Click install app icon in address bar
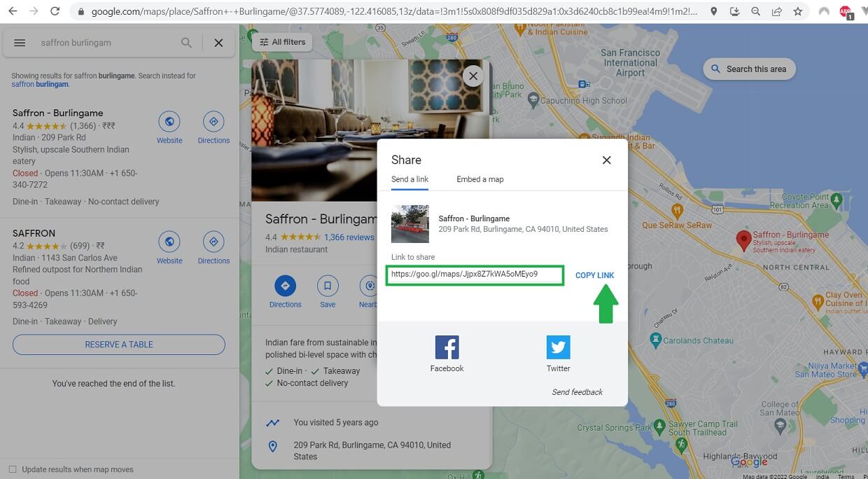Viewport: 868px width, 479px height. 734,11
